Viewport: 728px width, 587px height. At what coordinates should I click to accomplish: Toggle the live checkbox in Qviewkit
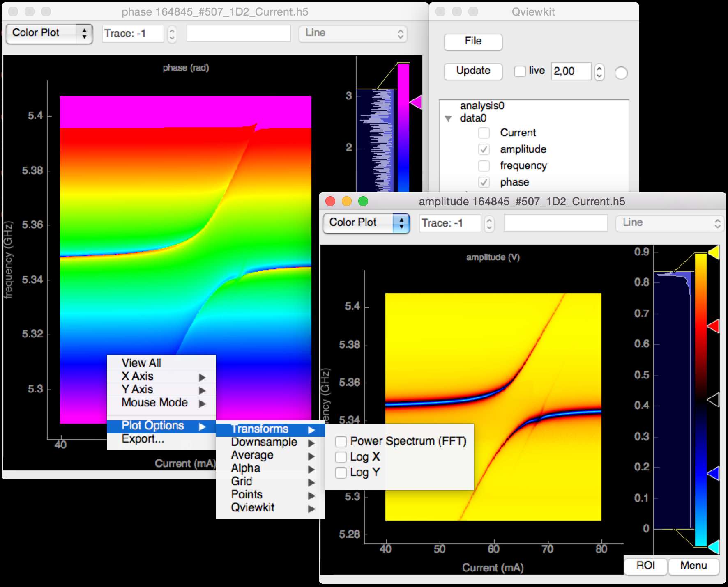(520, 71)
